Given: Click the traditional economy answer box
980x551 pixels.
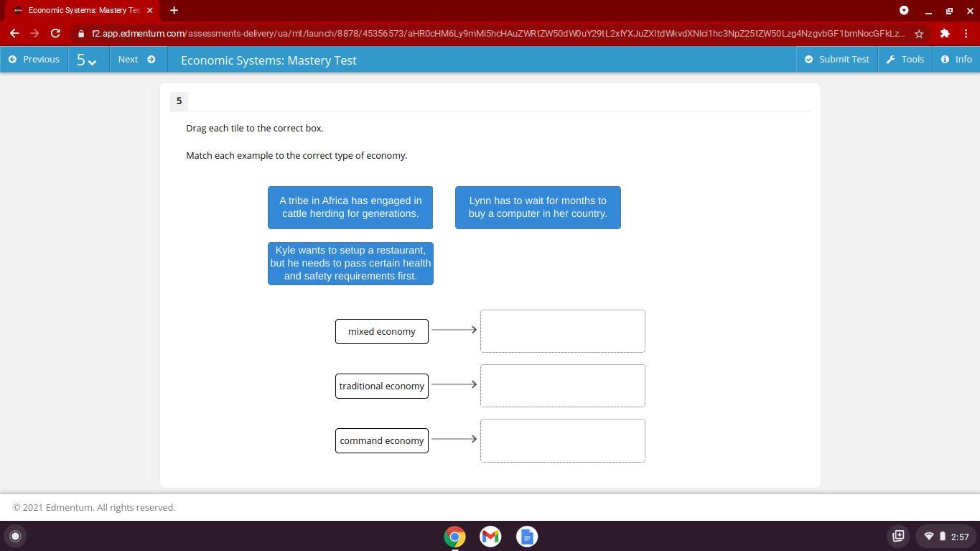Looking at the screenshot, I should pyautogui.click(x=563, y=386).
